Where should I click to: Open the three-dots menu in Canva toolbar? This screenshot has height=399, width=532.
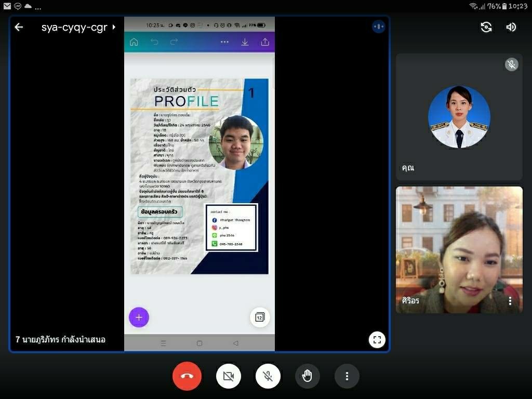224,42
